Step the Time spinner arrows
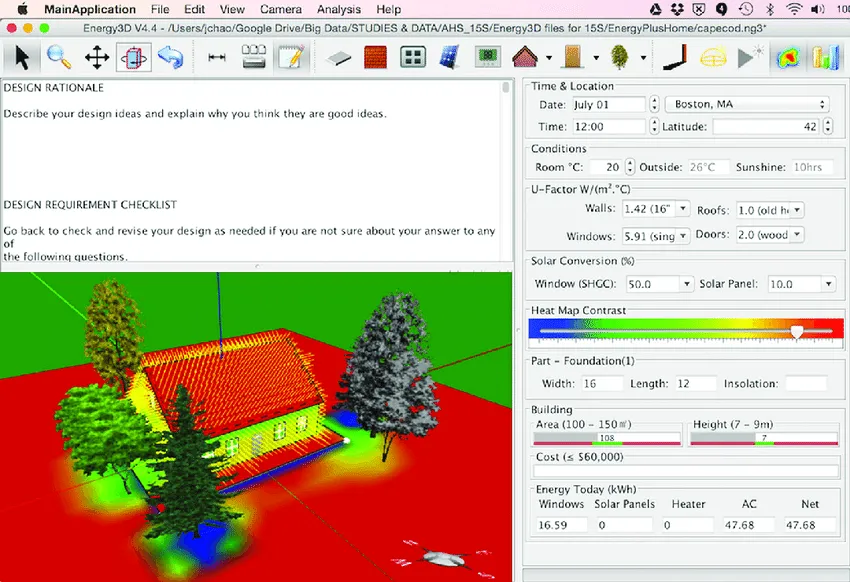The image size is (850, 582). point(654,127)
